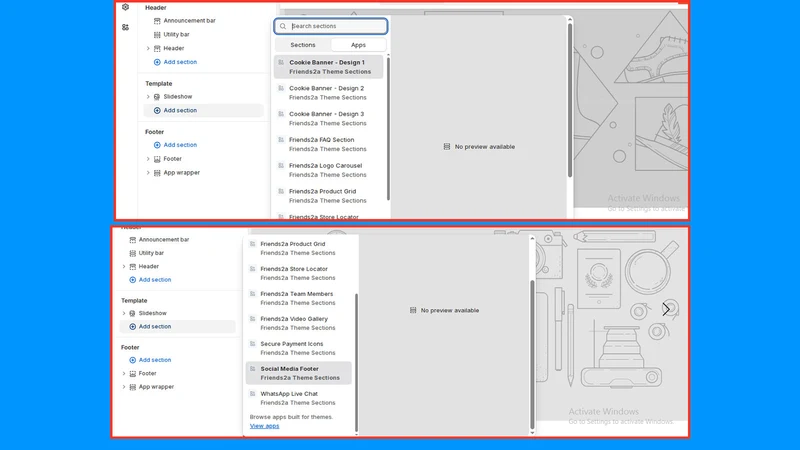Click Slideshow icon in lower screenshot
This screenshot has height=450, width=800.
click(133, 313)
